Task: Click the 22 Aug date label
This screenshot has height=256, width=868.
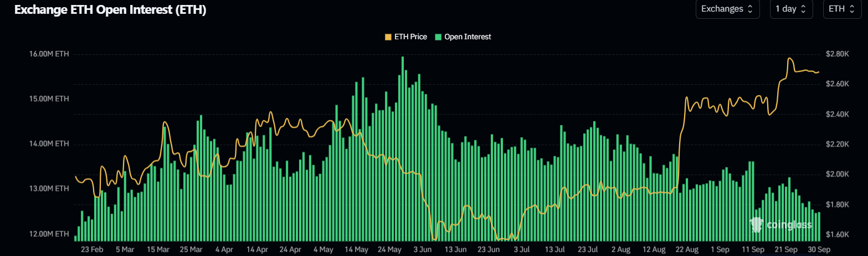Action: 687,249
